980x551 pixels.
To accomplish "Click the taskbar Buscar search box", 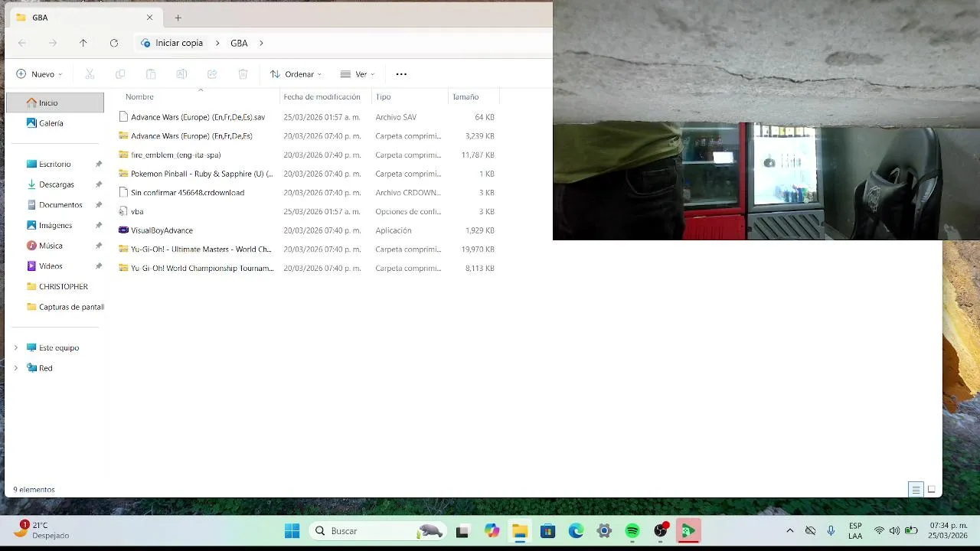I will 377,531.
